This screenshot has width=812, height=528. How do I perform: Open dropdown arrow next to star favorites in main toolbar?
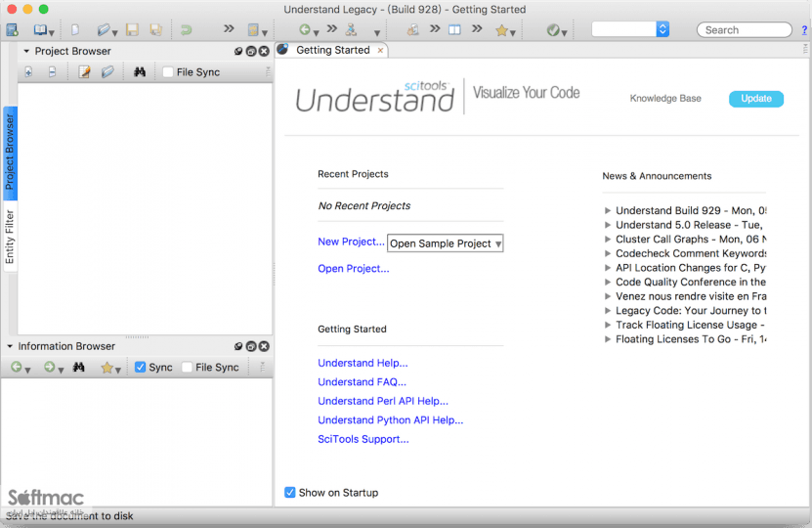513,33
